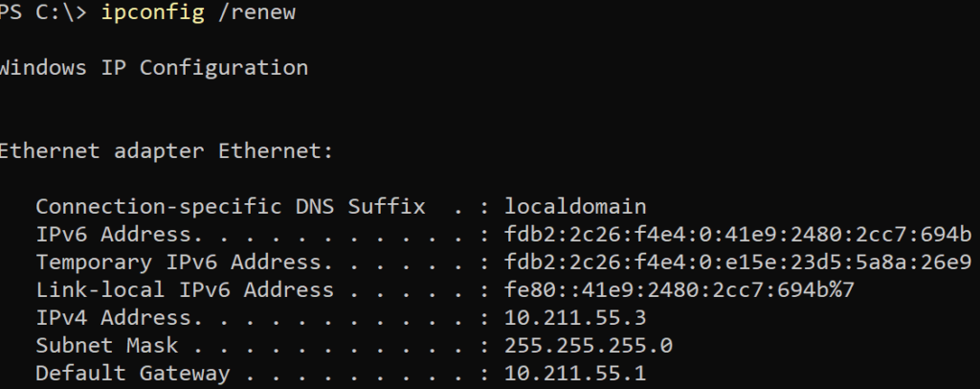Click the IPv6 Address label
980x389 pixels.
[x=114, y=235]
